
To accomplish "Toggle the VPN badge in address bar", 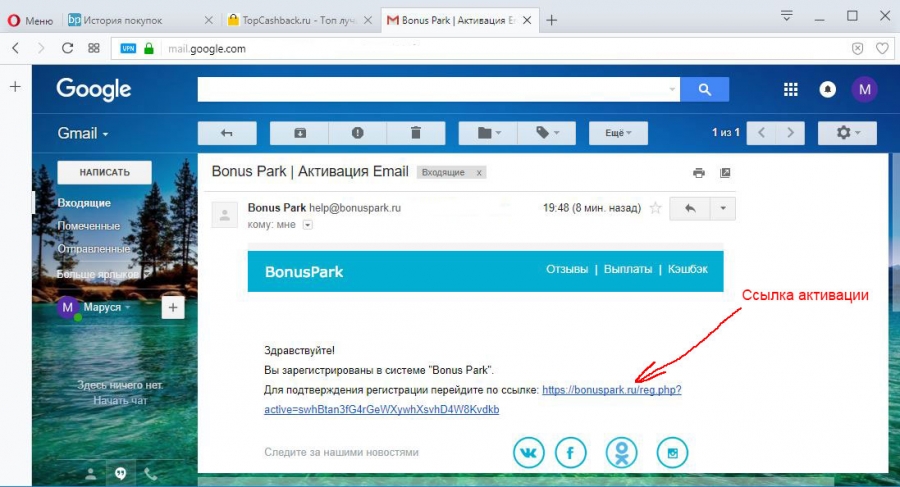I will pyautogui.click(x=128, y=49).
